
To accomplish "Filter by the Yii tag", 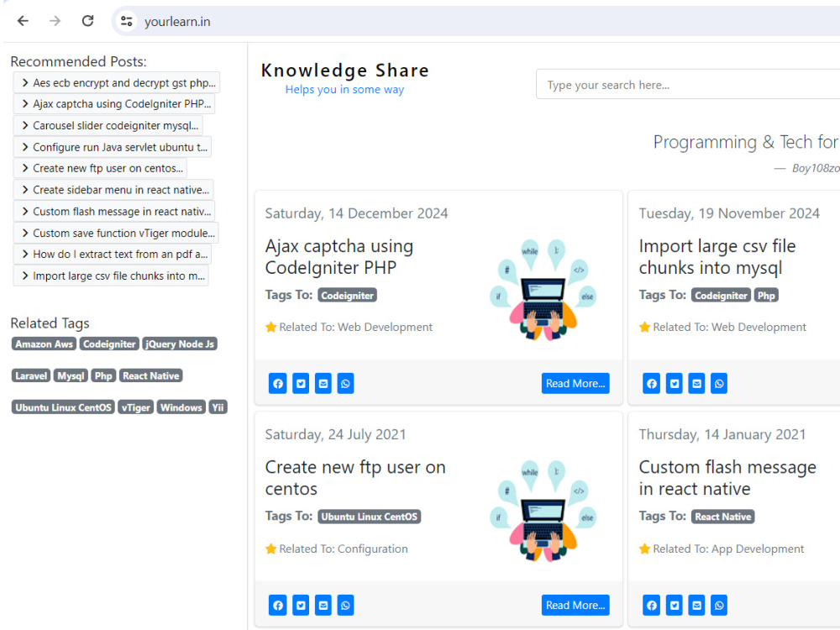I will [218, 407].
